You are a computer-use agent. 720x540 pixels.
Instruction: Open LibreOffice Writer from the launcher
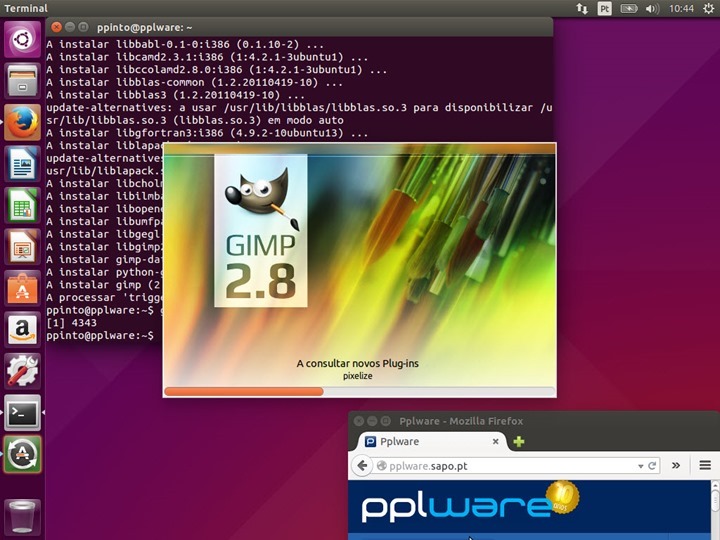point(22,163)
